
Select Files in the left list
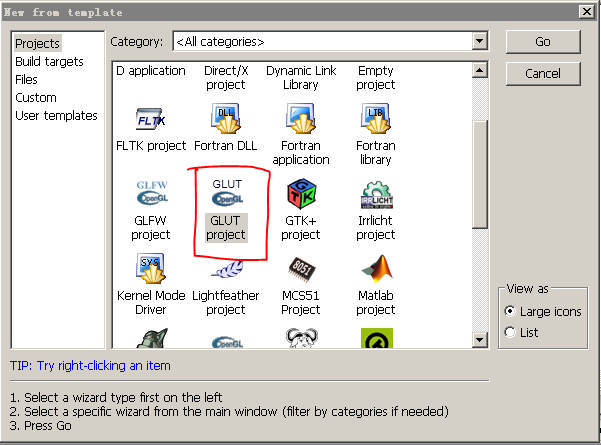[x=26, y=80]
